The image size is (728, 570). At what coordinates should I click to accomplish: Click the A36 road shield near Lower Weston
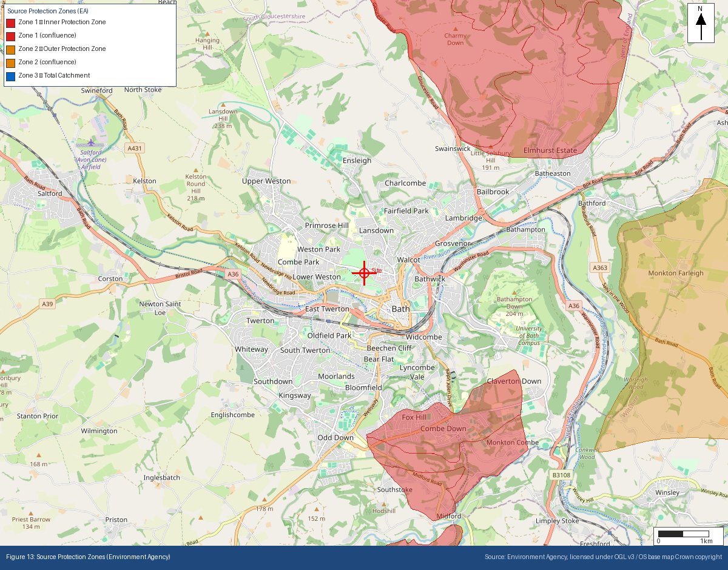[x=234, y=274]
